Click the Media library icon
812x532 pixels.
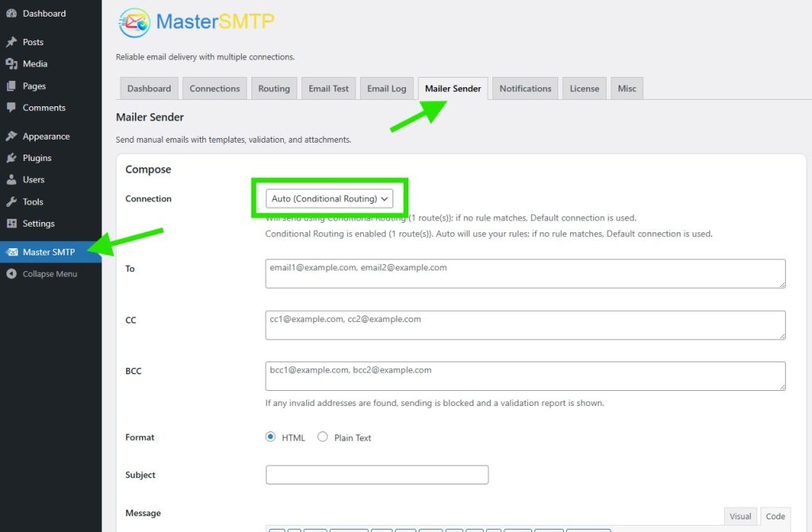12,64
